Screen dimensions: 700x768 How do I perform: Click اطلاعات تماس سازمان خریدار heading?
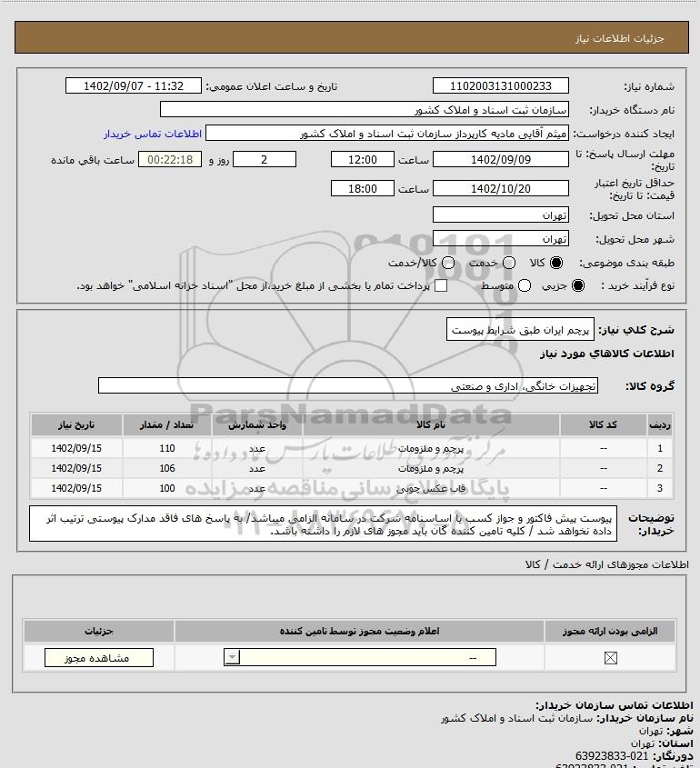click(615, 705)
